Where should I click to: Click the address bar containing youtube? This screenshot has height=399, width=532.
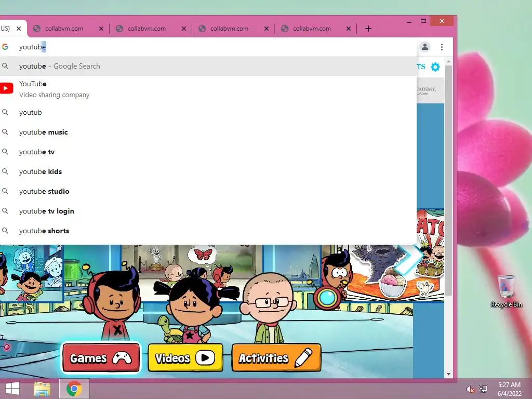coord(208,47)
